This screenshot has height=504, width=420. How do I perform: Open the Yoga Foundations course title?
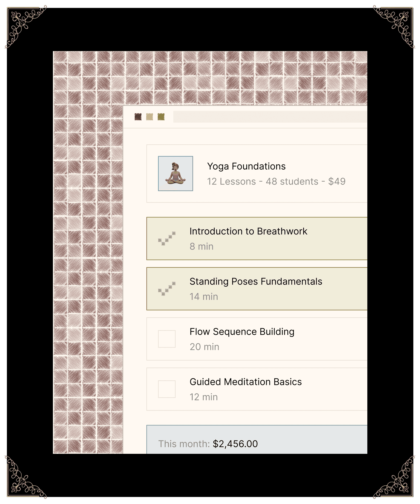246,166
